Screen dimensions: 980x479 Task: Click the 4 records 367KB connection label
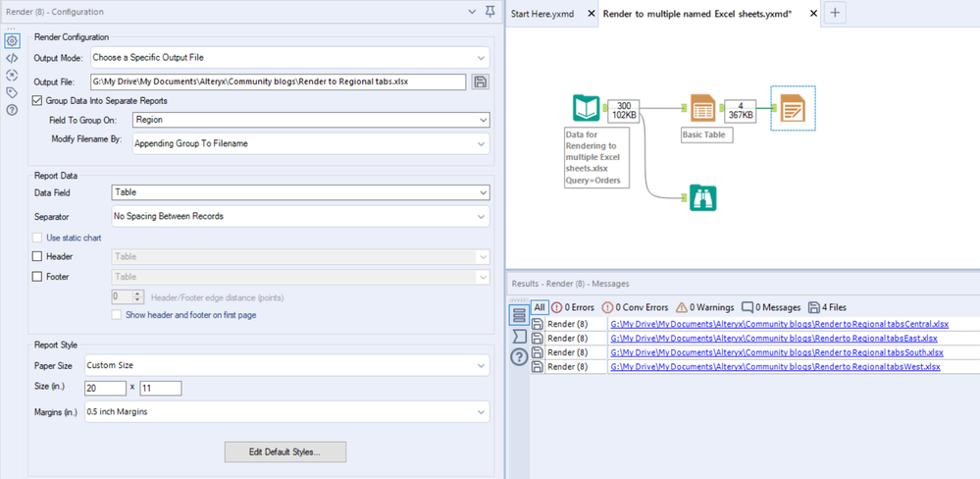pyautogui.click(x=740, y=110)
